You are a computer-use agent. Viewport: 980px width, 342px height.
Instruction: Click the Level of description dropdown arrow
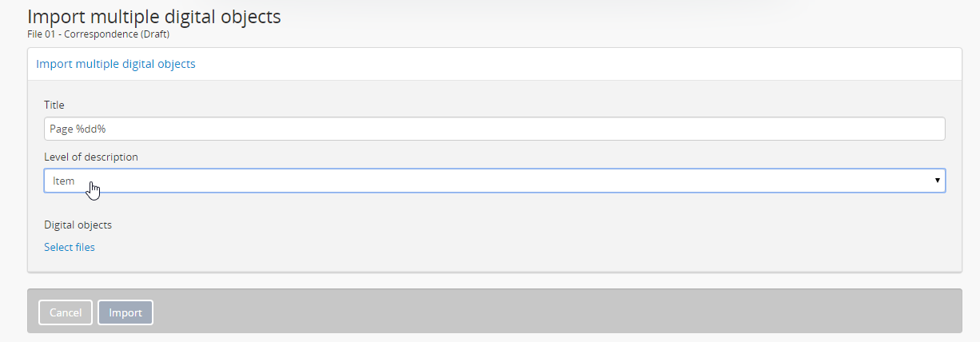pos(937,181)
